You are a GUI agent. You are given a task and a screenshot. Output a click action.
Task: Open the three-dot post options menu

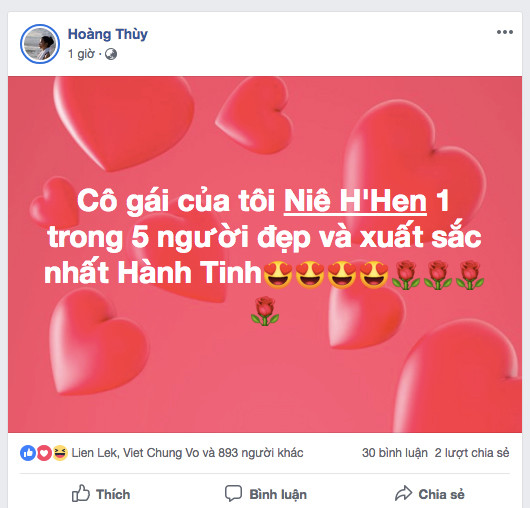505,32
